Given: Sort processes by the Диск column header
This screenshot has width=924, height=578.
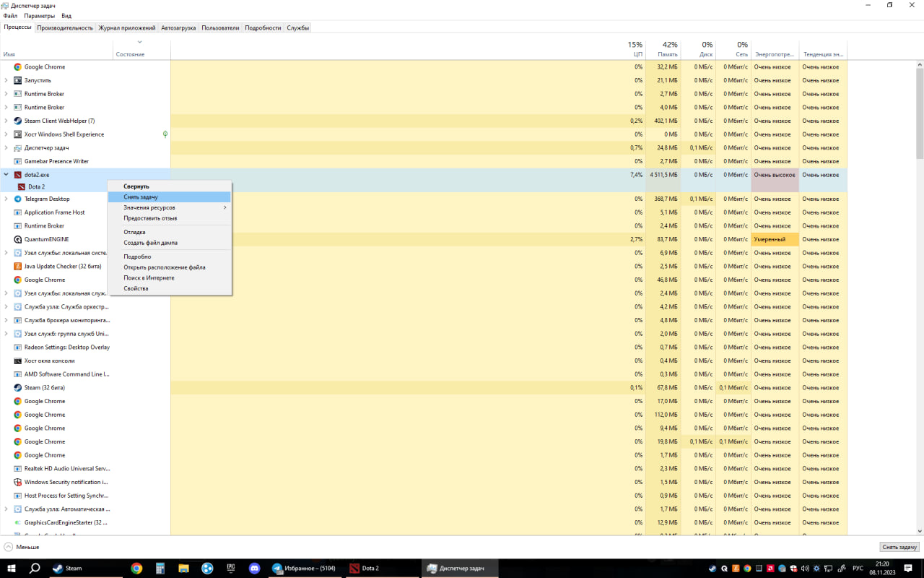Looking at the screenshot, I should coord(698,49).
